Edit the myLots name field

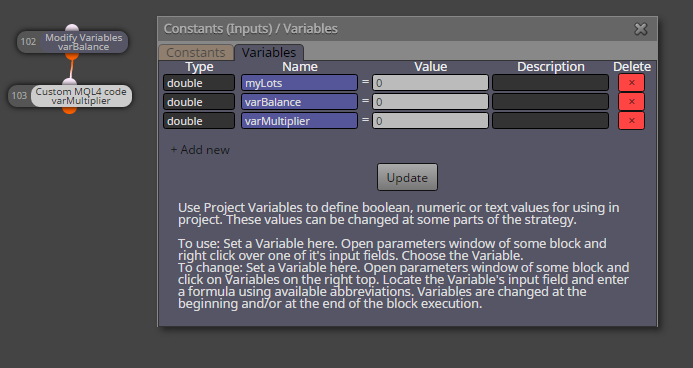tap(299, 83)
